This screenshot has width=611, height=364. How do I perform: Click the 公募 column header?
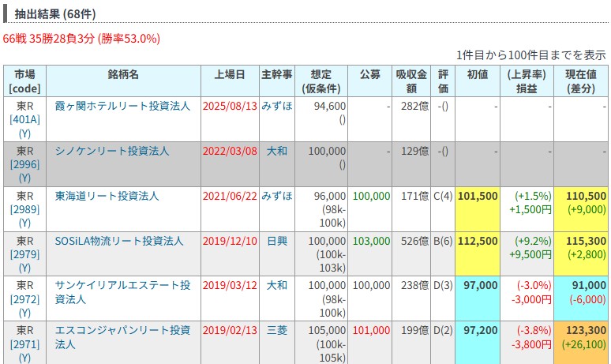[x=369, y=81]
